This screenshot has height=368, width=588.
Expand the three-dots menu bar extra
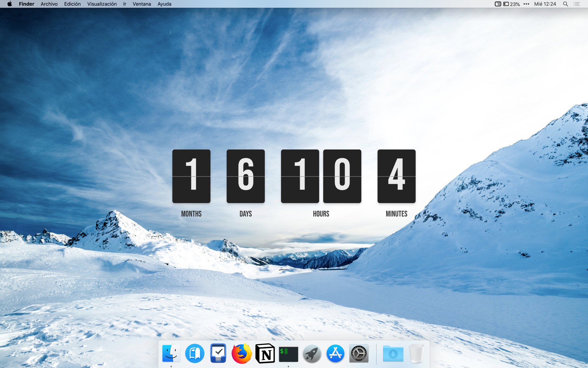[526, 4]
